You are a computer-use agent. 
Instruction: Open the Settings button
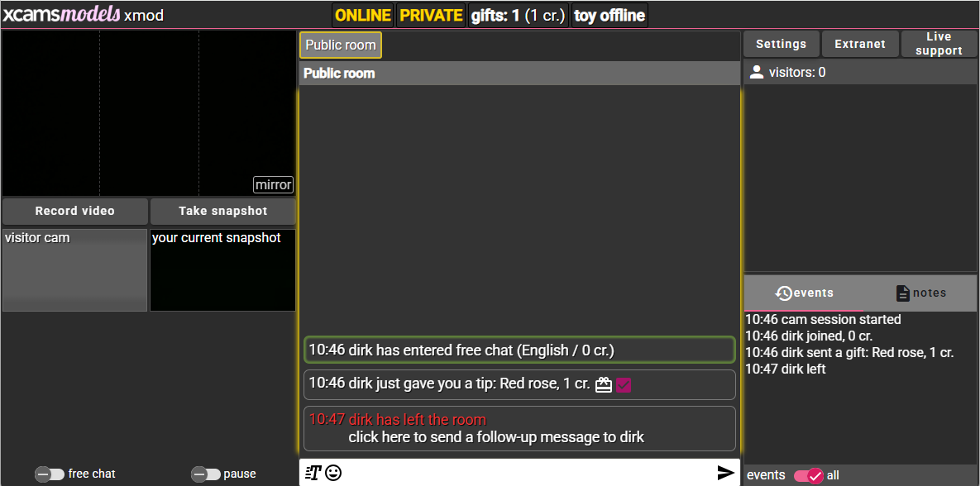(781, 44)
